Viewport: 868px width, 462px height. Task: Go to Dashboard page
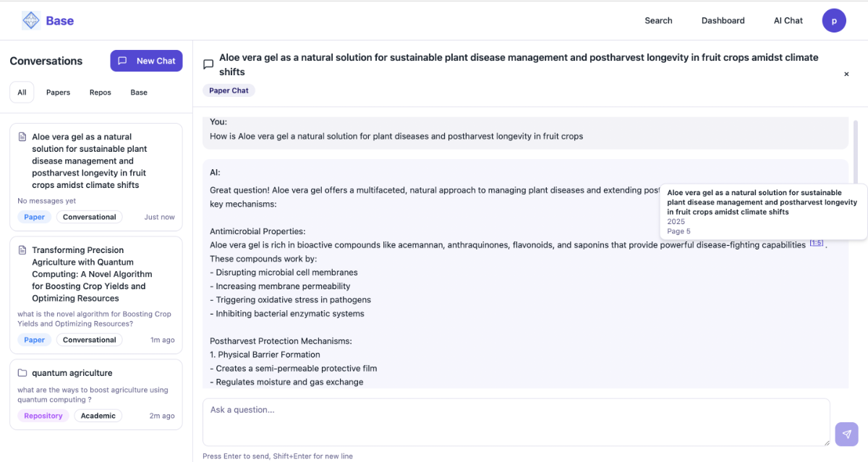click(723, 20)
